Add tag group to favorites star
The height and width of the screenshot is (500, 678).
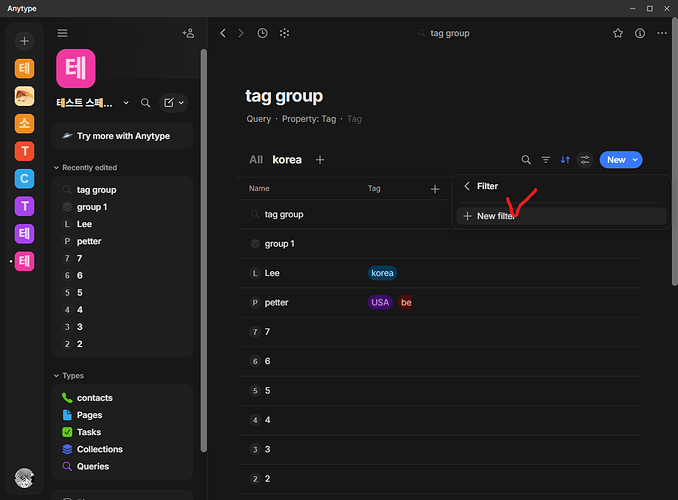(x=618, y=33)
